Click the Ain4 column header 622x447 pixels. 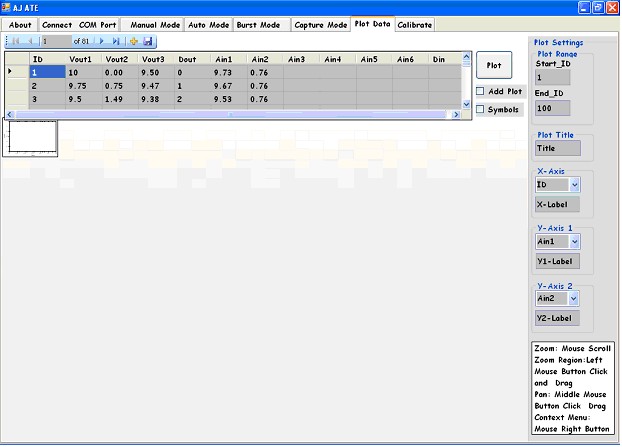click(338, 59)
